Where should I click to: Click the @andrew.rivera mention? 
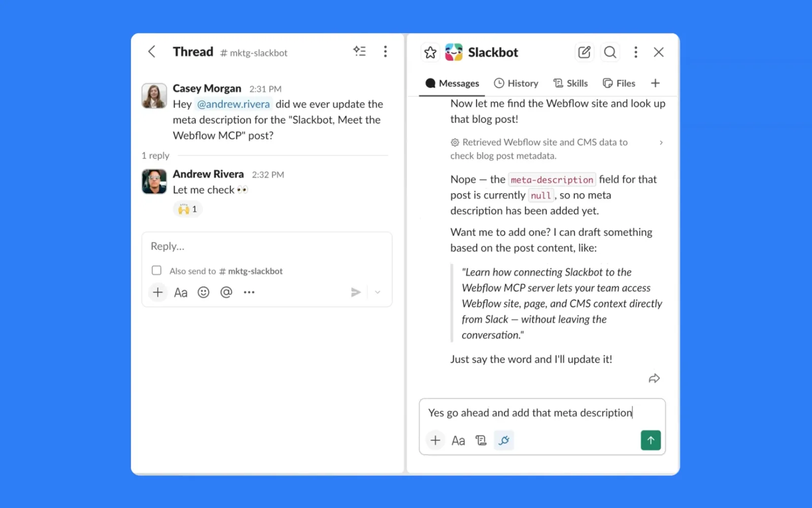(233, 104)
